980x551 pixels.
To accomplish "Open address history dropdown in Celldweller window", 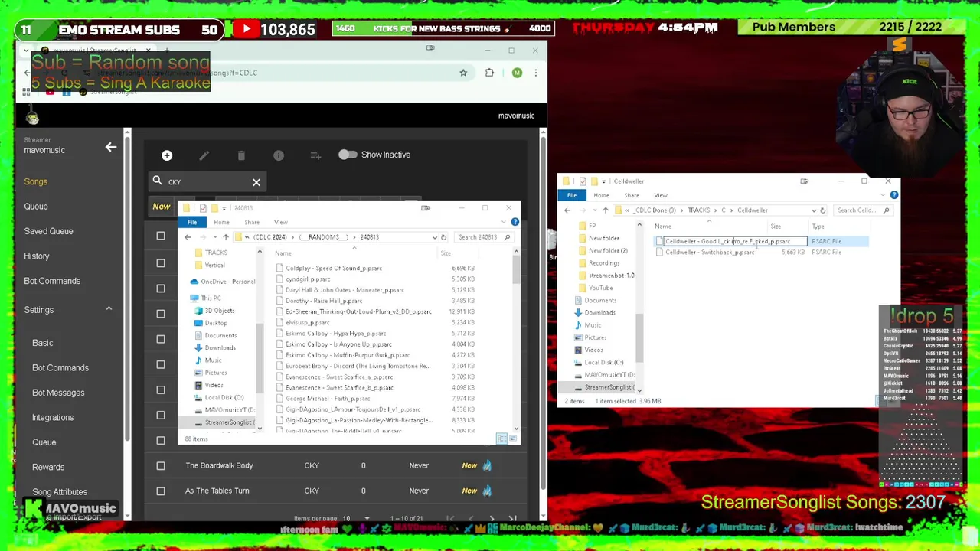I will click(x=814, y=210).
